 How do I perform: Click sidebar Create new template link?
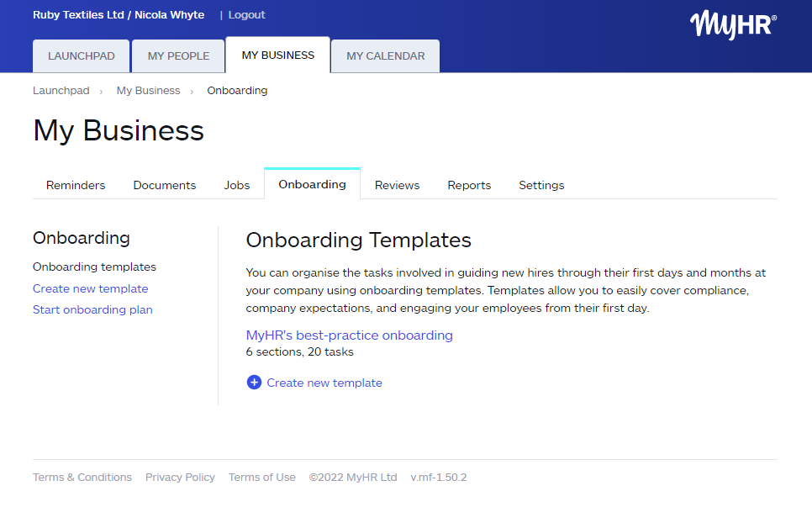tap(91, 288)
